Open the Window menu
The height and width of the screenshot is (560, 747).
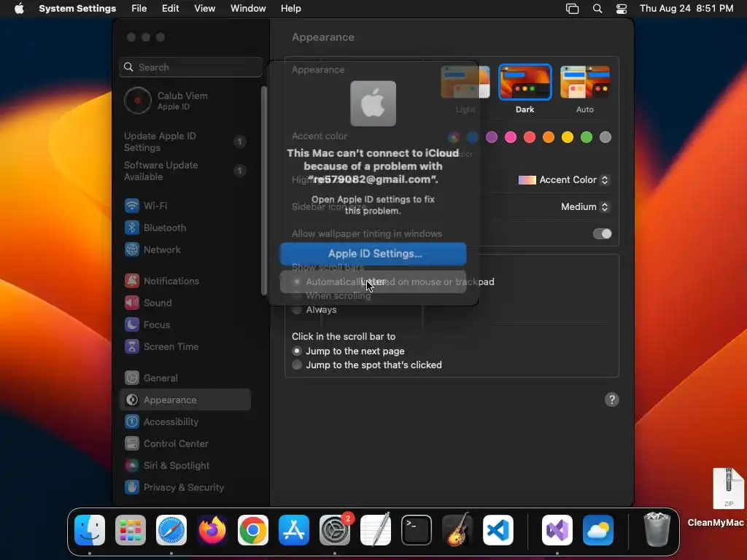[248, 9]
